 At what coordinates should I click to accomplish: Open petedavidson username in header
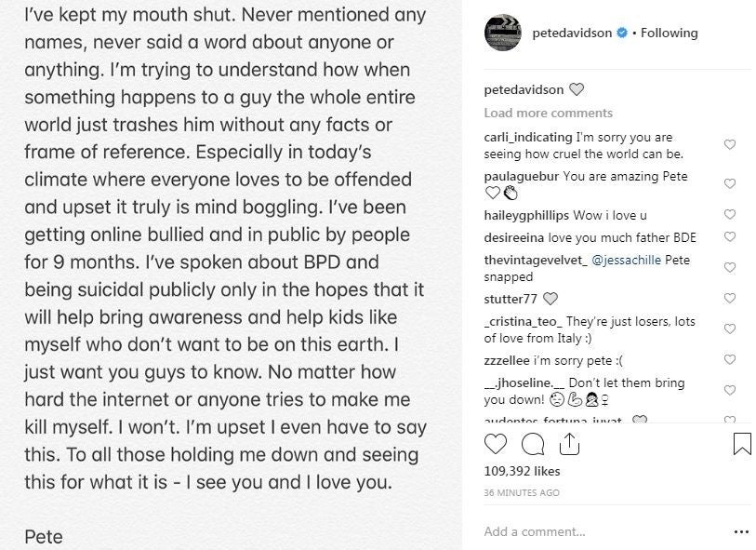tap(572, 33)
